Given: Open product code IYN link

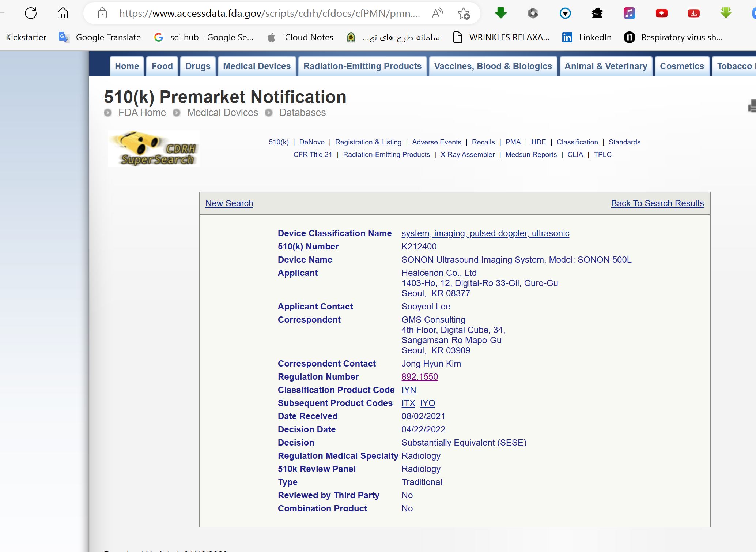Looking at the screenshot, I should pos(409,390).
